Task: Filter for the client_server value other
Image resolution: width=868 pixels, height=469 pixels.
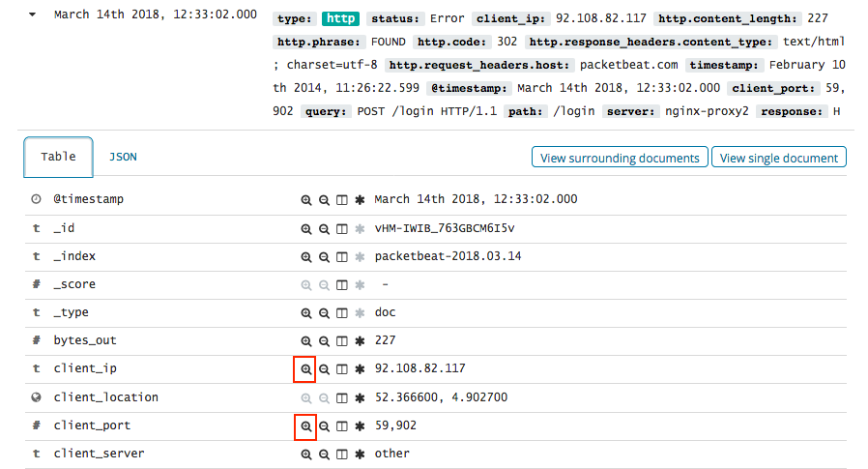Action: click(x=305, y=454)
